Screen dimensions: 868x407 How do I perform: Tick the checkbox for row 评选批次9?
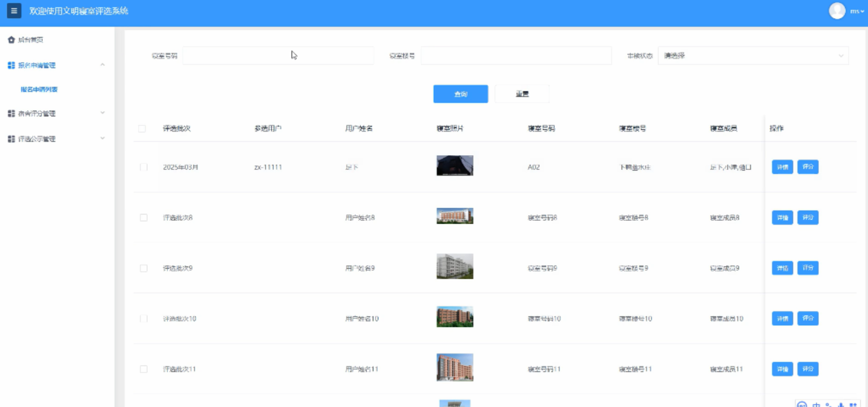coord(144,268)
